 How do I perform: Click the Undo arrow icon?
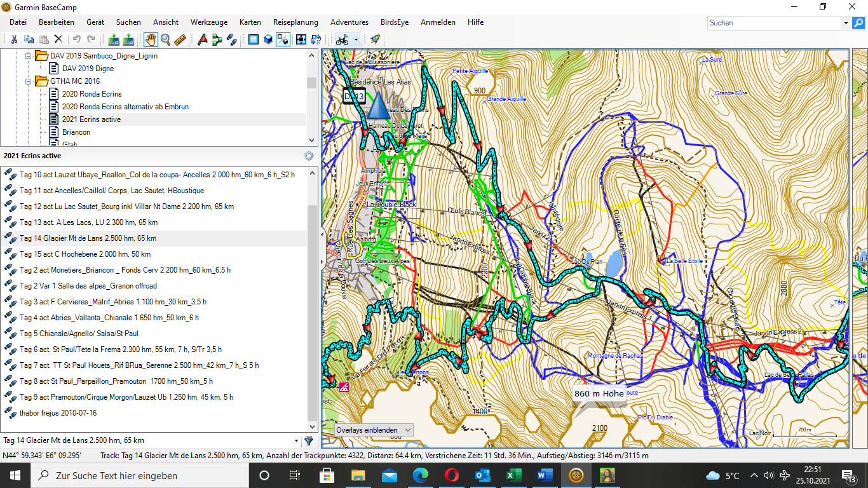click(76, 39)
